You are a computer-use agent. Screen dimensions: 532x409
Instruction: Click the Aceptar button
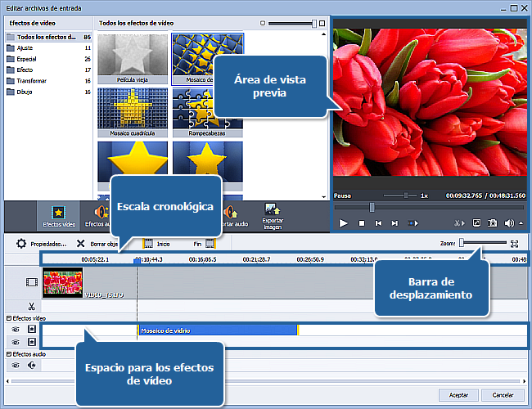[458, 394]
